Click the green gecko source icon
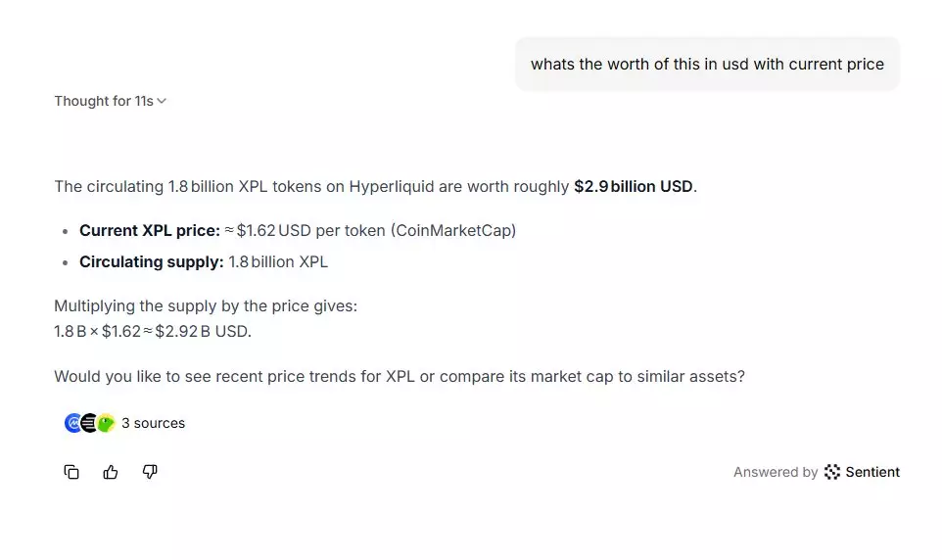The height and width of the screenshot is (560, 942). point(106,423)
